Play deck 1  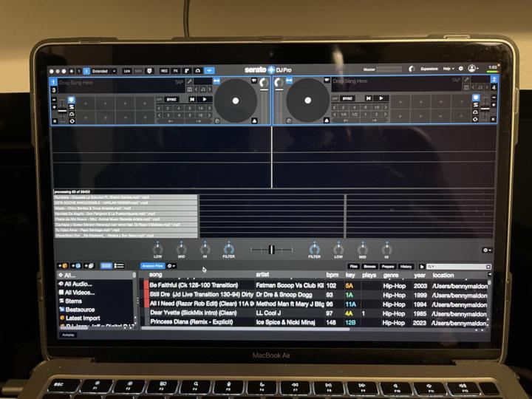click(204, 99)
